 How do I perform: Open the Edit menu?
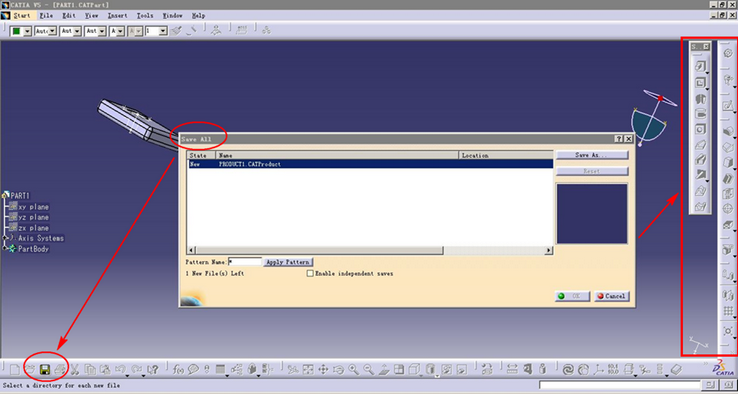[x=69, y=16]
